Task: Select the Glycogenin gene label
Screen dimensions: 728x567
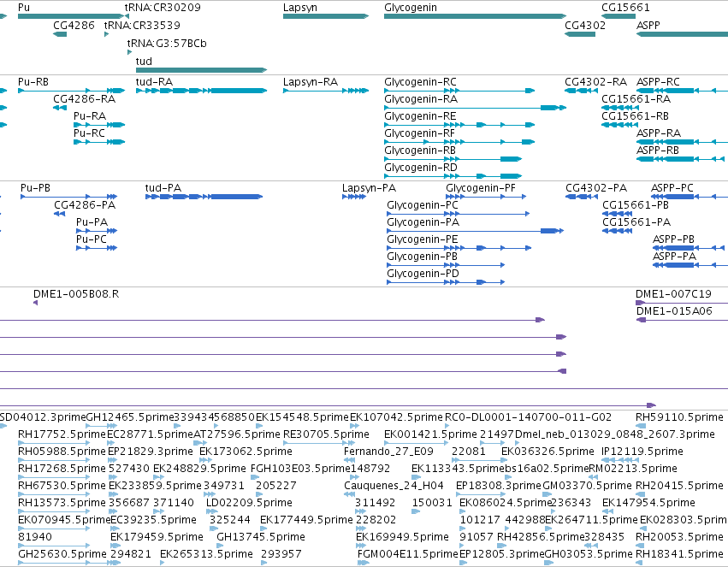Action: (x=411, y=8)
